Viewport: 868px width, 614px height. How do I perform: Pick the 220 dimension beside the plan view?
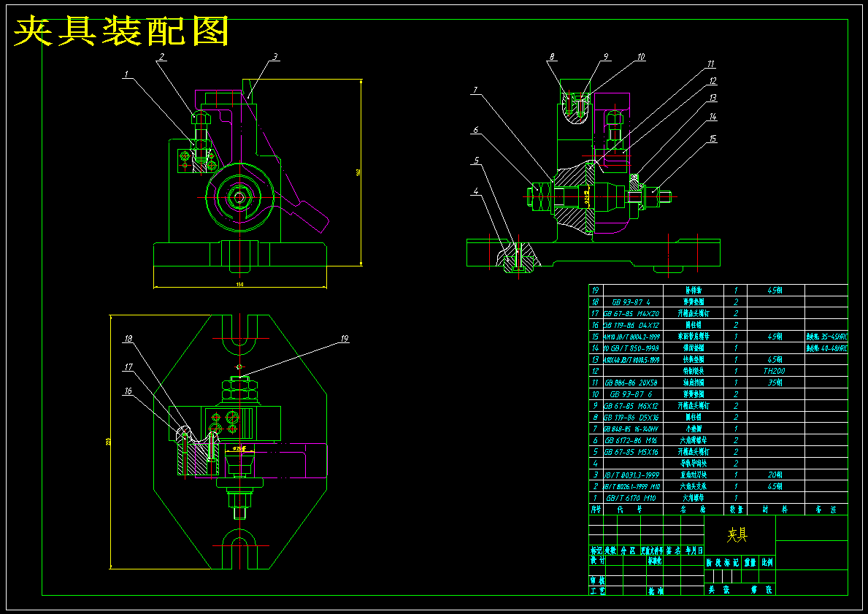[108, 442]
